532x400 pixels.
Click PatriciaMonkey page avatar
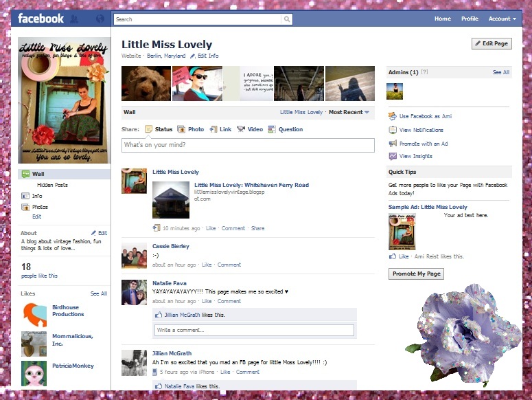pos(34,373)
